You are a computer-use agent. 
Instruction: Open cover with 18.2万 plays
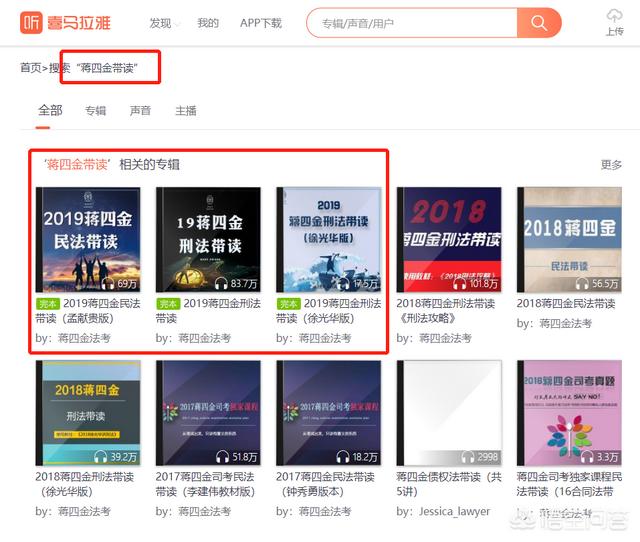click(329, 413)
